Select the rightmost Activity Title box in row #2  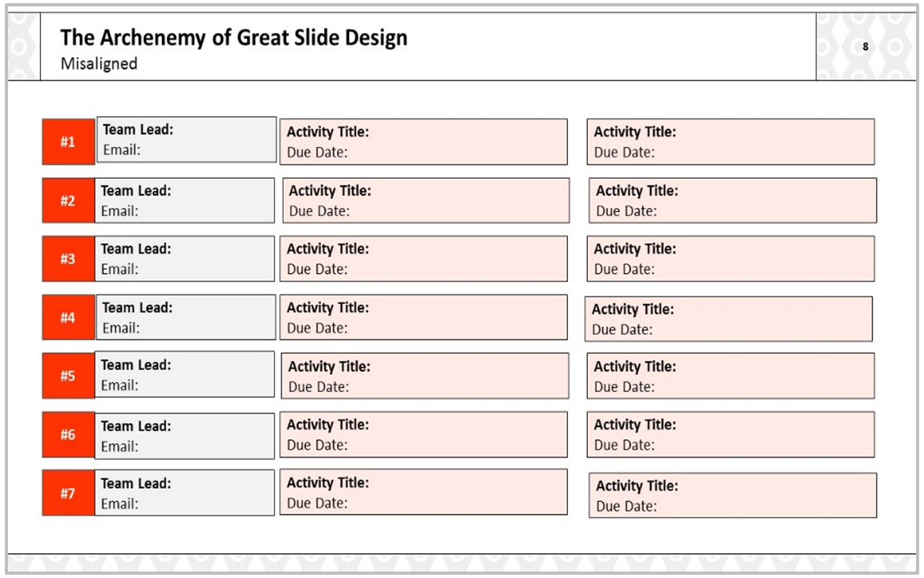pyautogui.click(x=732, y=201)
